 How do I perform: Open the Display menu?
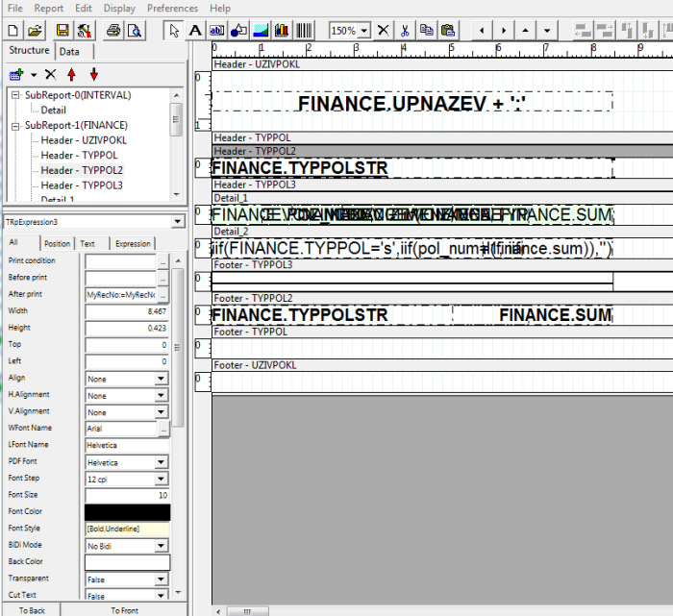tap(119, 8)
